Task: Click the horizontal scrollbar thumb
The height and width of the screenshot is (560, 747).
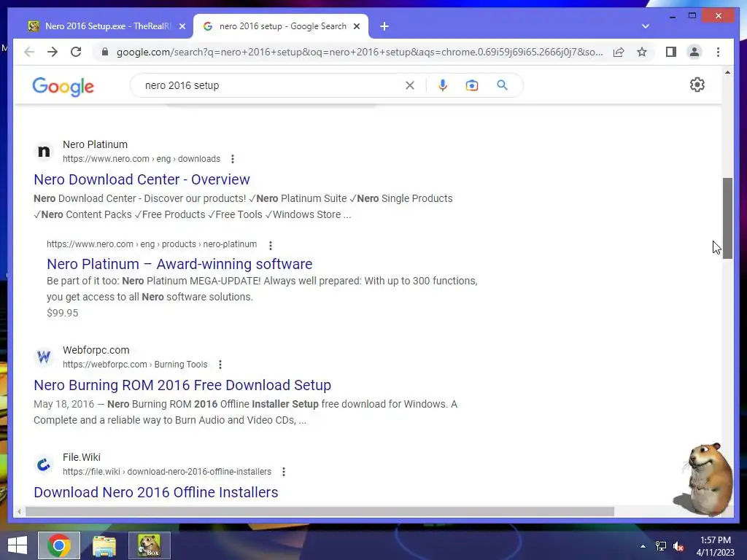Action: [320, 511]
